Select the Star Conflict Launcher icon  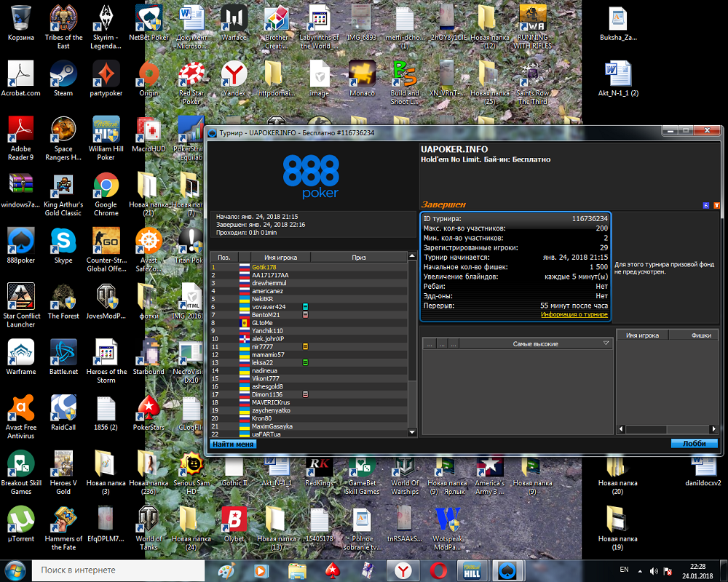[x=21, y=306]
